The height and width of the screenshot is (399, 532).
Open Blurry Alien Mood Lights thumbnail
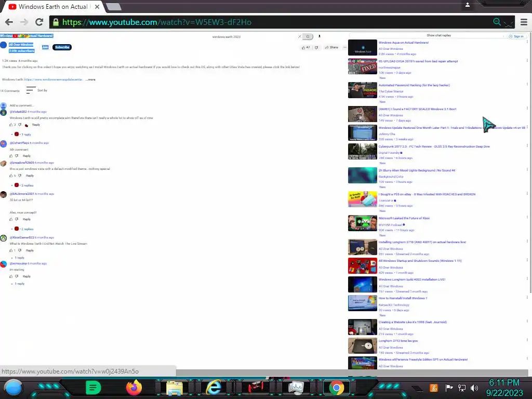click(x=362, y=176)
